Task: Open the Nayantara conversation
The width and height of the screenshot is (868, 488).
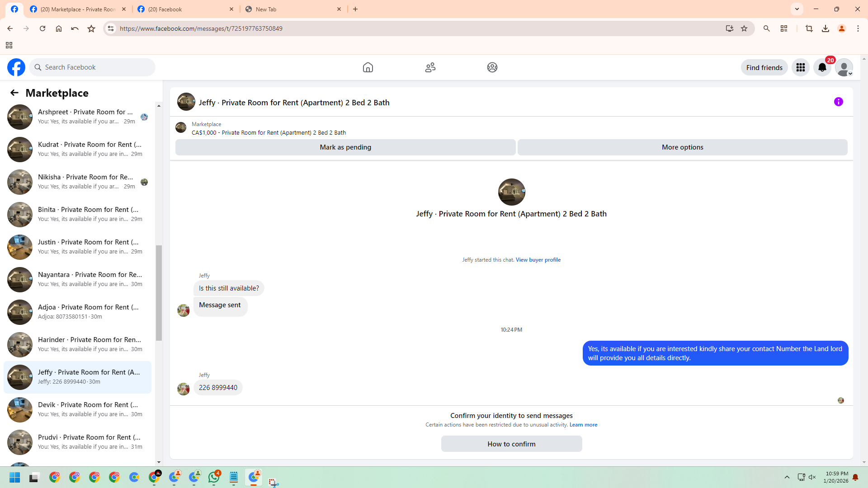Action: 77,280
